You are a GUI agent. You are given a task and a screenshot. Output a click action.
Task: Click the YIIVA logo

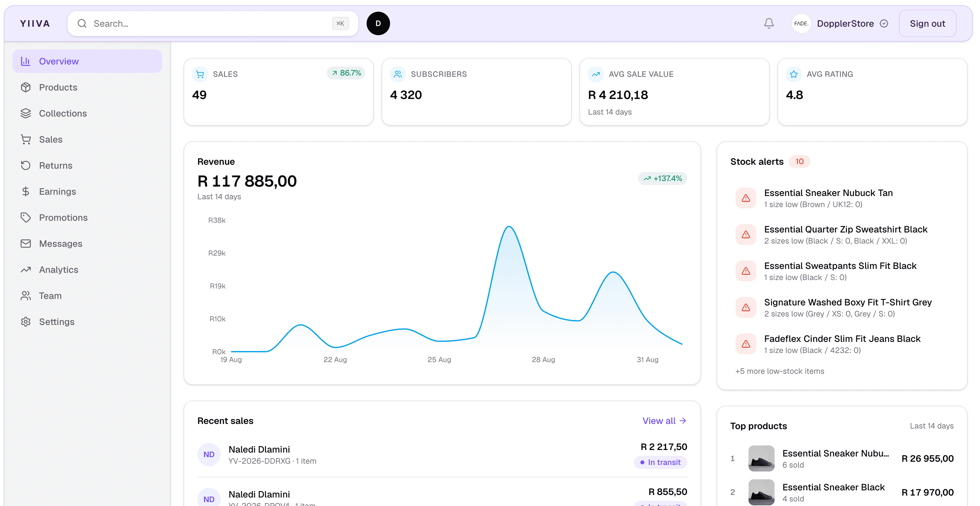point(35,23)
